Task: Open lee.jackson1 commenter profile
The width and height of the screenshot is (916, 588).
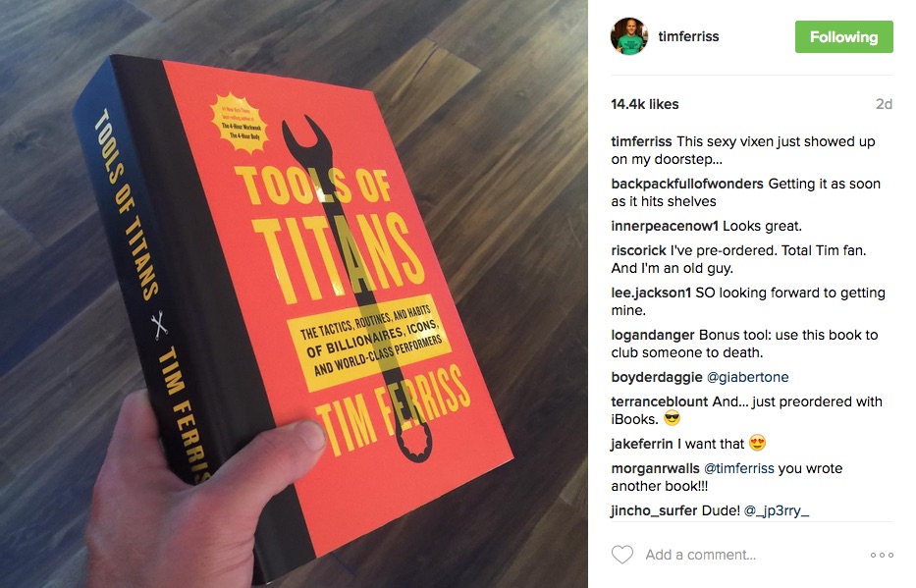Action: (651, 293)
